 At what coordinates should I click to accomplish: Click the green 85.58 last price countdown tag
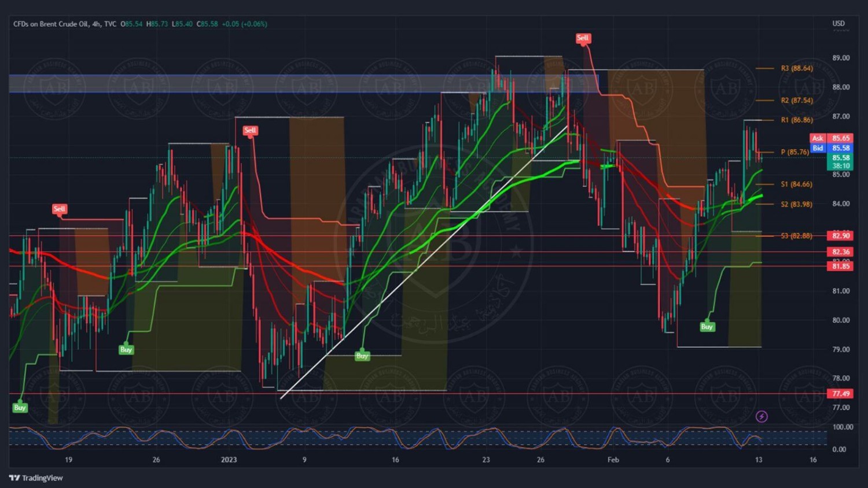840,161
